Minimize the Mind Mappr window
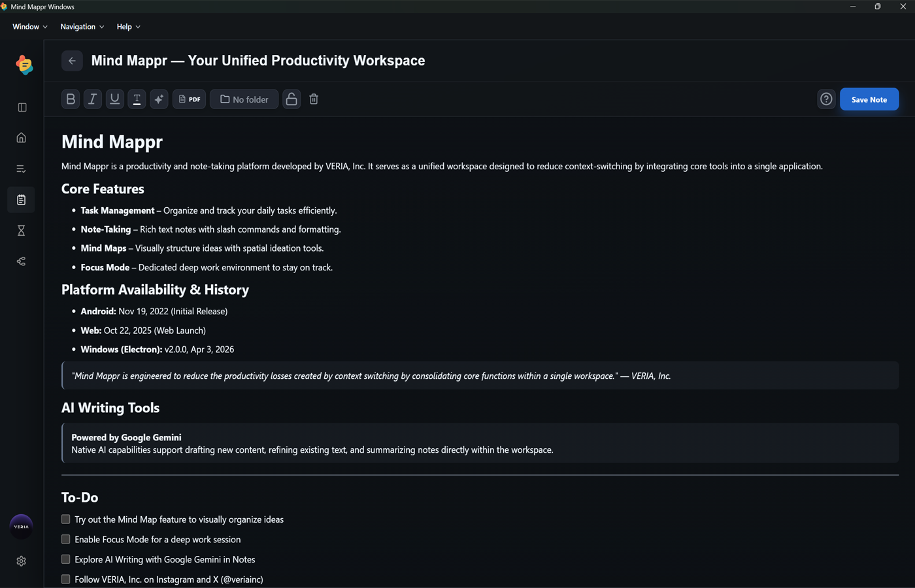This screenshot has height=588, width=915. [x=853, y=7]
